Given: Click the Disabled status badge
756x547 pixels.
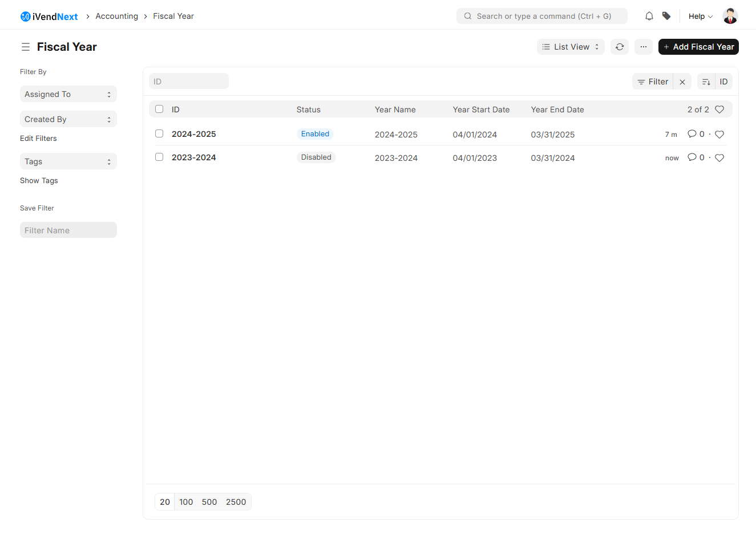Looking at the screenshot, I should point(316,157).
